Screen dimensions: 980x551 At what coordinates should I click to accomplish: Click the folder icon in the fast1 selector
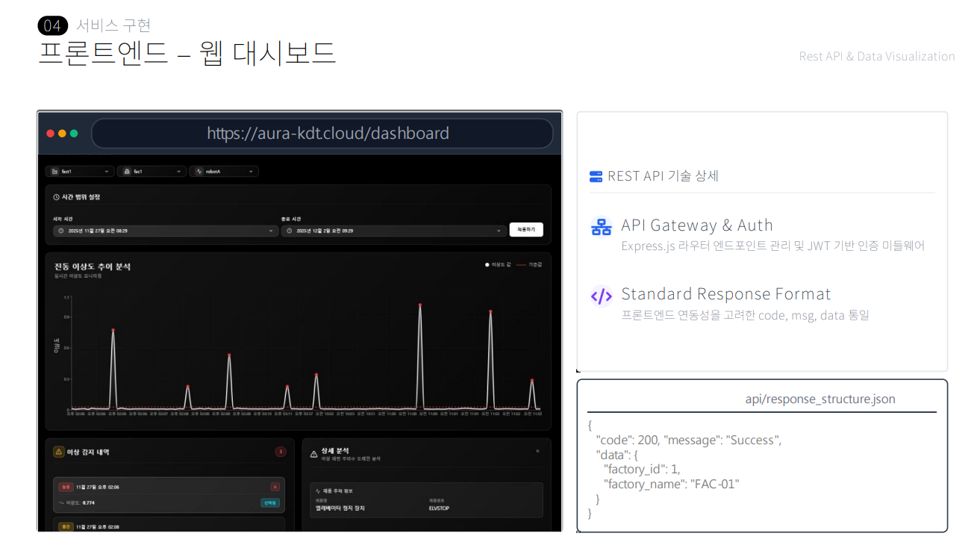pyautogui.click(x=54, y=170)
